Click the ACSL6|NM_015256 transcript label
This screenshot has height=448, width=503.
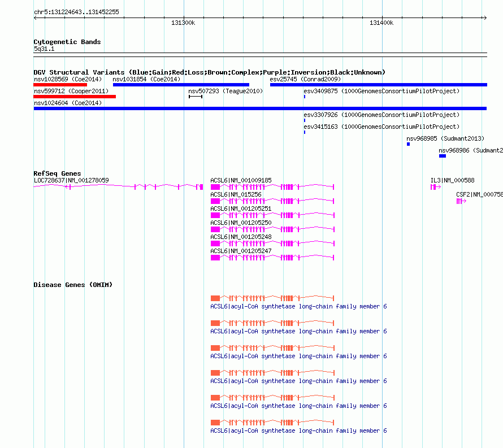[x=236, y=194]
